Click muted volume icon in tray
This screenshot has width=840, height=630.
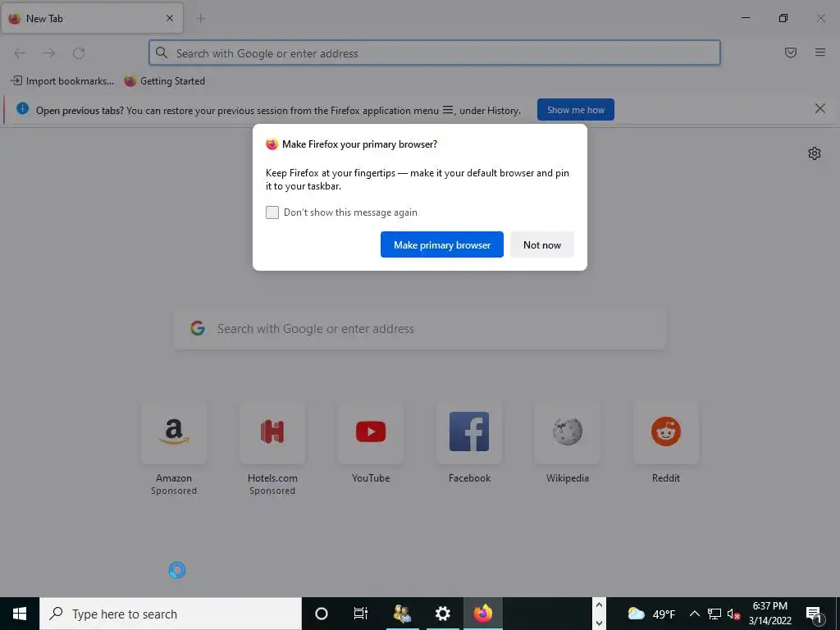[x=733, y=614]
